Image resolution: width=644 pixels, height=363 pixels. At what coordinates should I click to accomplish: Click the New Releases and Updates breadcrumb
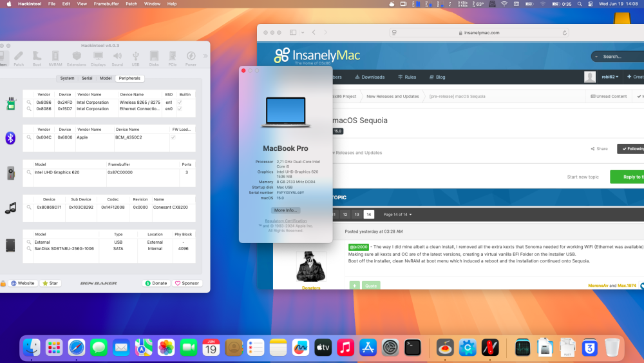(393, 96)
